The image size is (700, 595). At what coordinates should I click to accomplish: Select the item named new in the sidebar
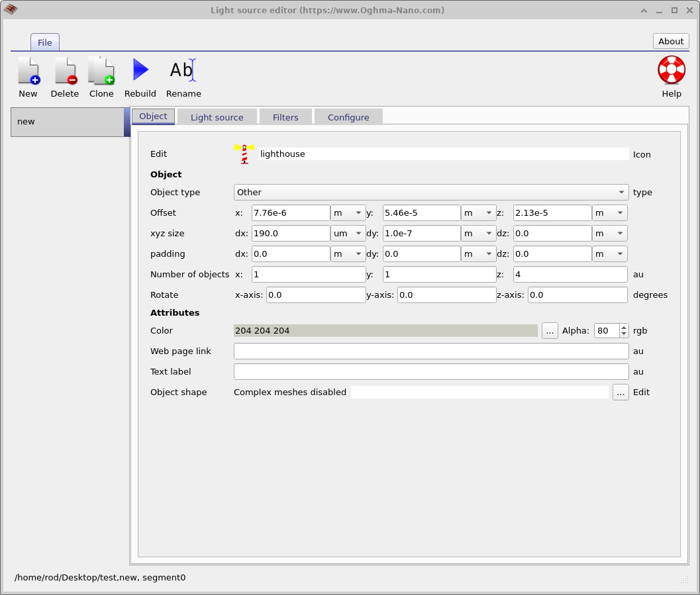(x=66, y=122)
